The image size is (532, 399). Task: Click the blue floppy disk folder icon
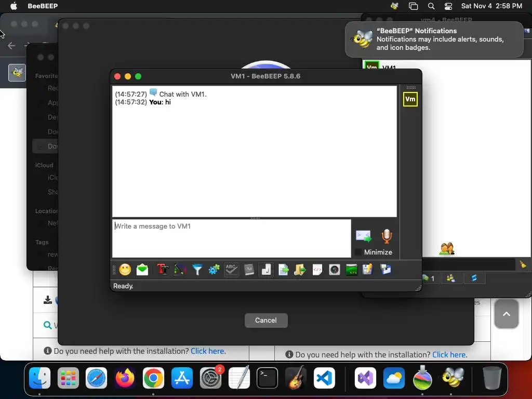[x=385, y=270]
